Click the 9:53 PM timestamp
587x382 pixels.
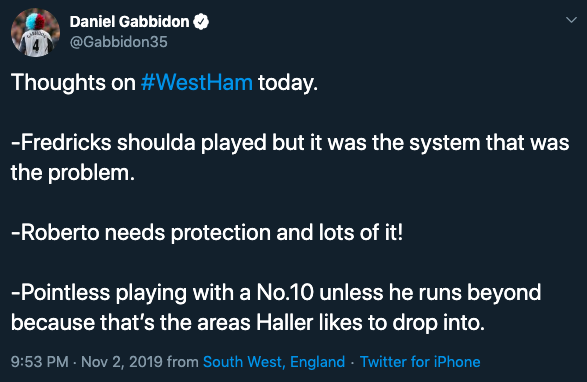(x=40, y=362)
